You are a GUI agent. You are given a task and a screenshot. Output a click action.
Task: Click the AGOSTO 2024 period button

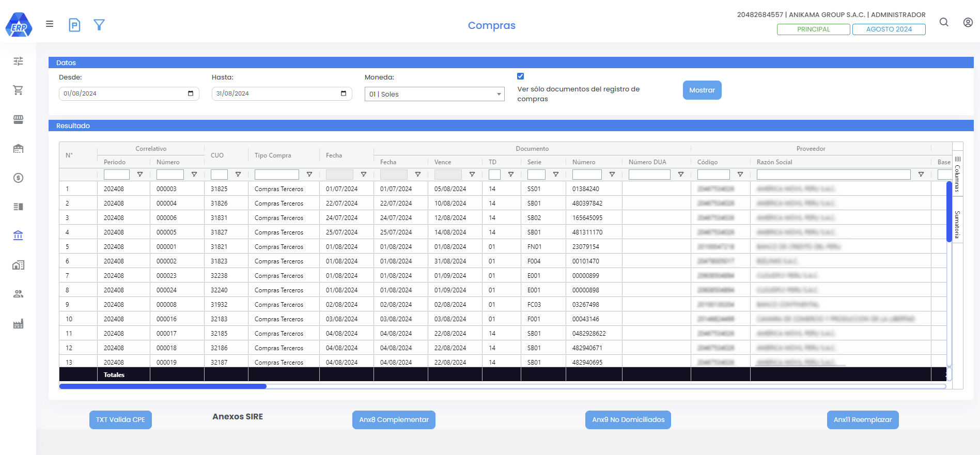point(889,29)
